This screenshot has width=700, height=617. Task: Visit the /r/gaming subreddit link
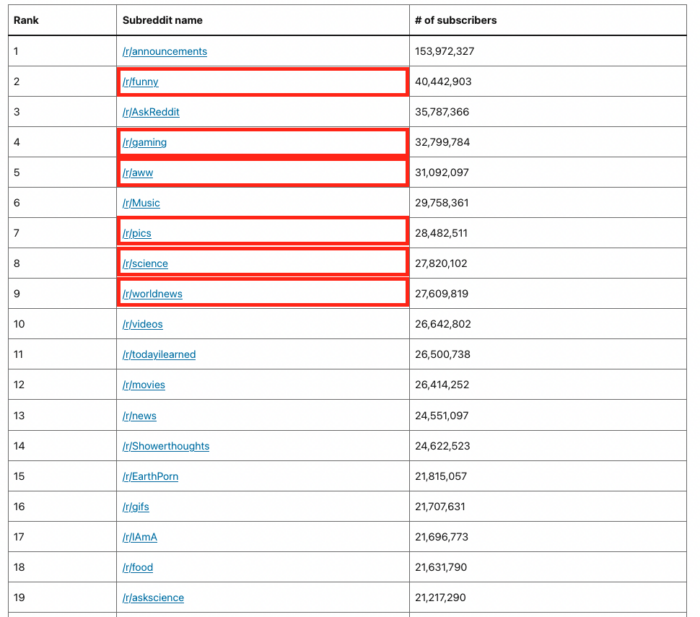coord(145,142)
